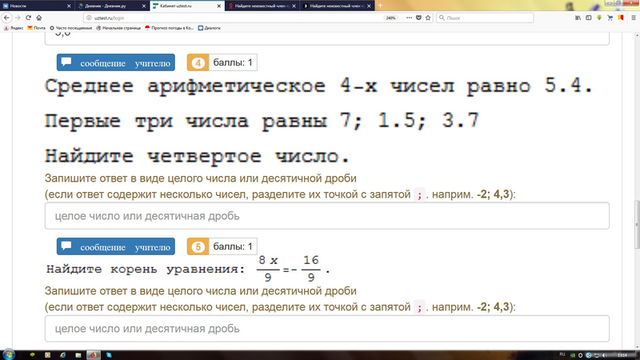Viewport: 640px width, 360px height.
Task: Go back with the browser back arrow
Action: pyautogui.click(x=7, y=18)
